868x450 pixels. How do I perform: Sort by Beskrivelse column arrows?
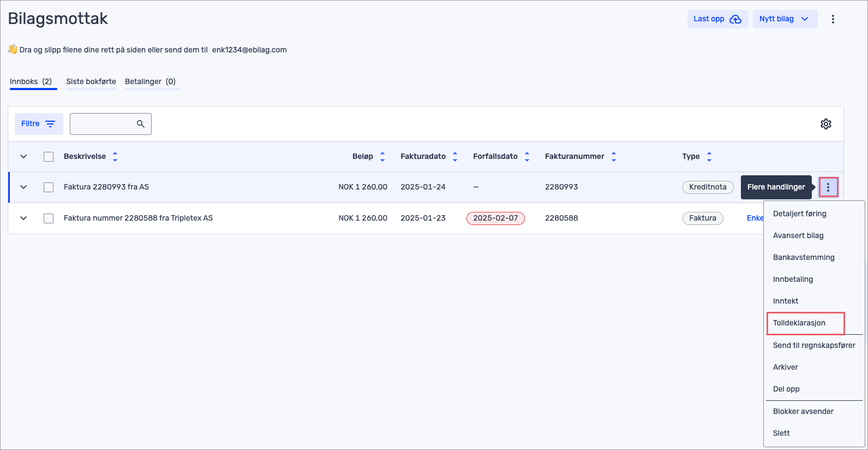115,157
